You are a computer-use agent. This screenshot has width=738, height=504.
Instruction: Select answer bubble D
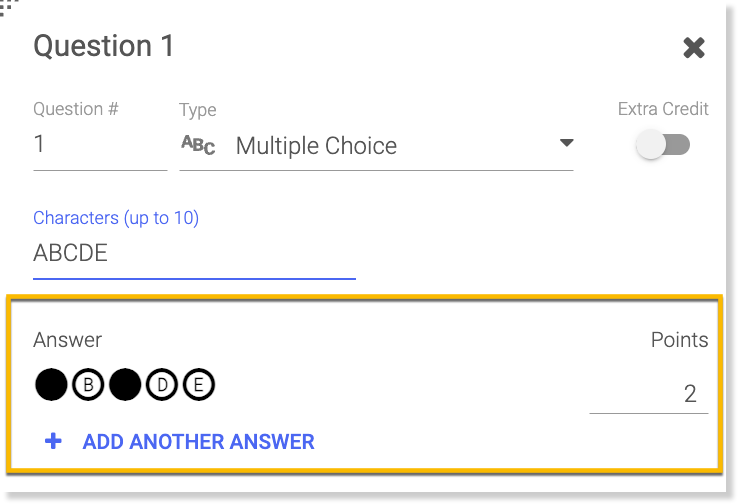(x=162, y=384)
